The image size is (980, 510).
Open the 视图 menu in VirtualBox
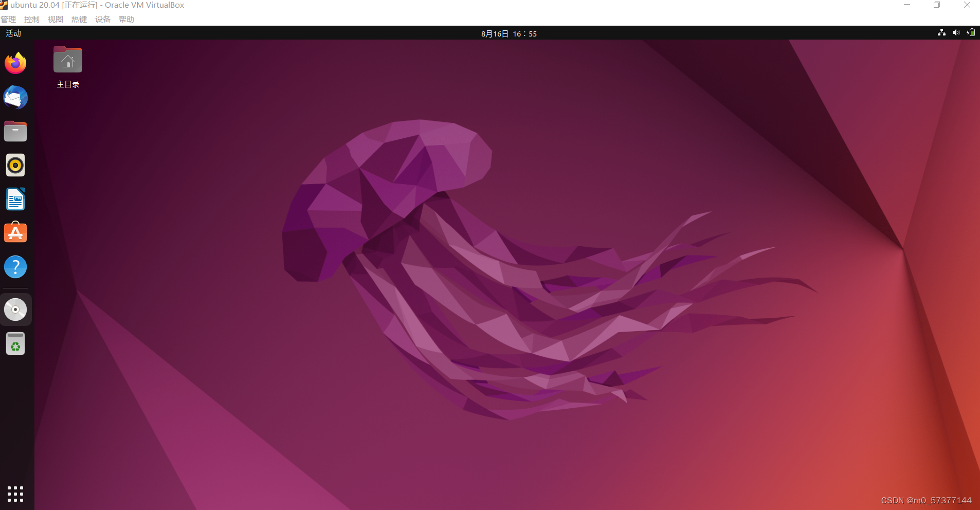tap(56, 20)
